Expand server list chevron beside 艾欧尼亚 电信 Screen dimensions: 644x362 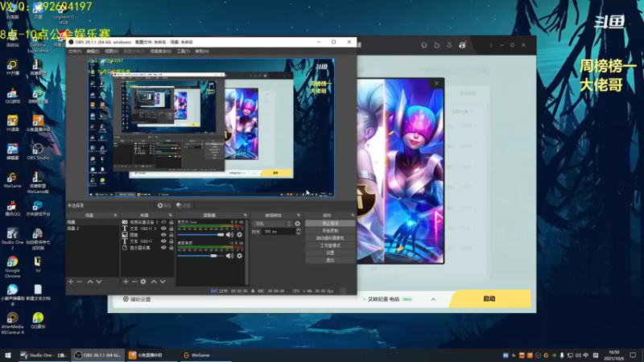[x=433, y=299]
